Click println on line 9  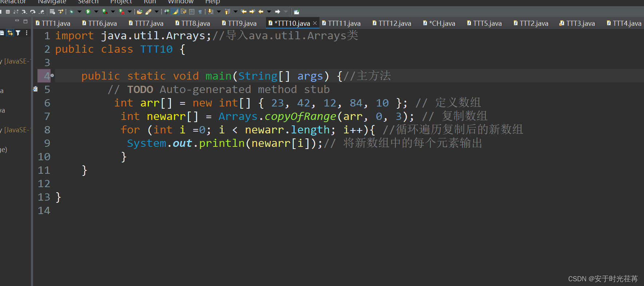tap(222, 143)
